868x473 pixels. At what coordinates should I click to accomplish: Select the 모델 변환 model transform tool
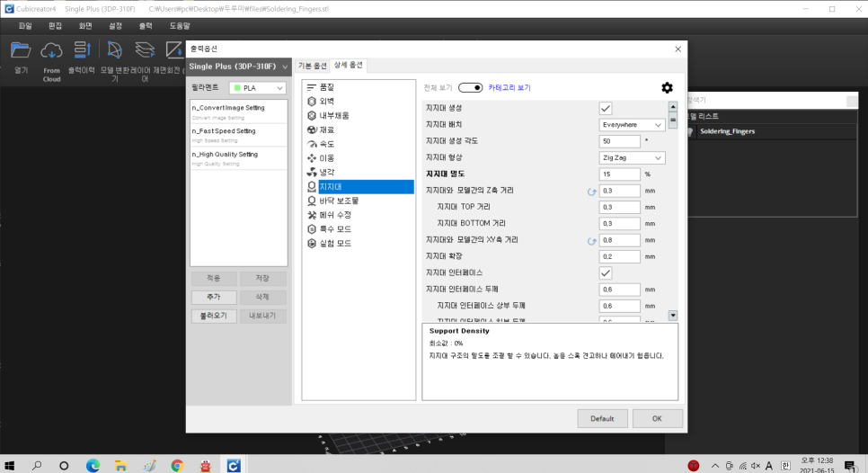[115, 49]
